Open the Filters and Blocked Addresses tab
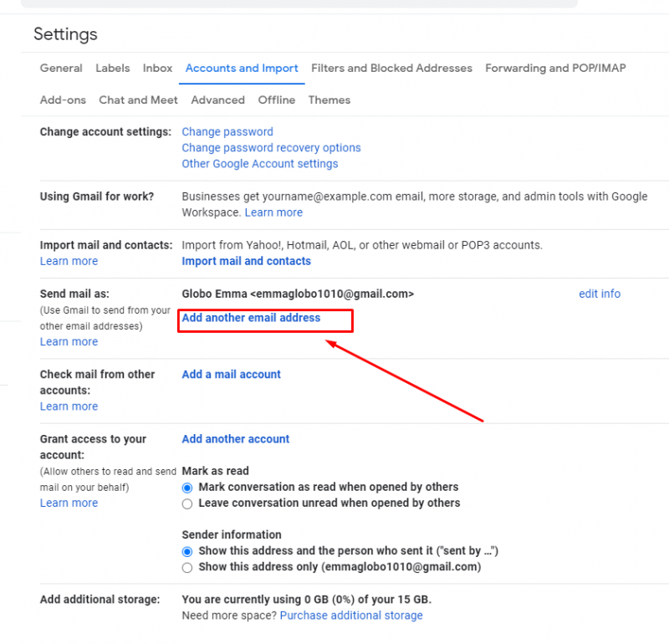This screenshot has height=644, width=669. [x=391, y=68]
